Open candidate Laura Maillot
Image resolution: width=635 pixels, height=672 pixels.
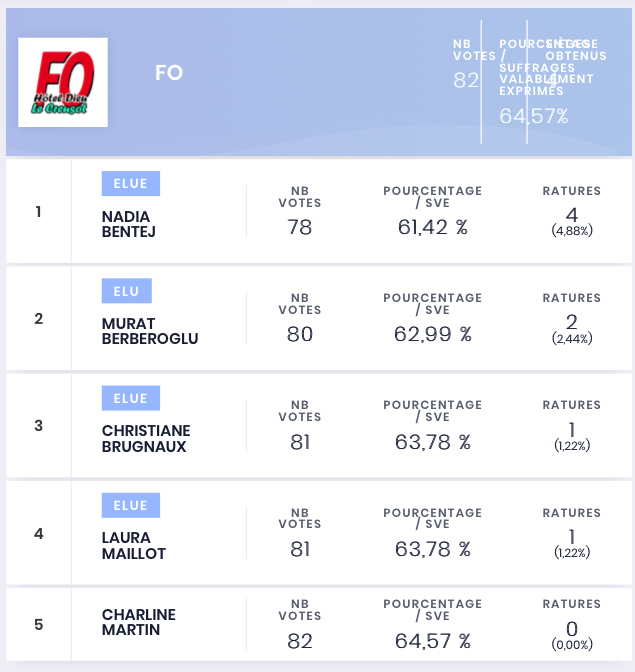coord(134,546)
